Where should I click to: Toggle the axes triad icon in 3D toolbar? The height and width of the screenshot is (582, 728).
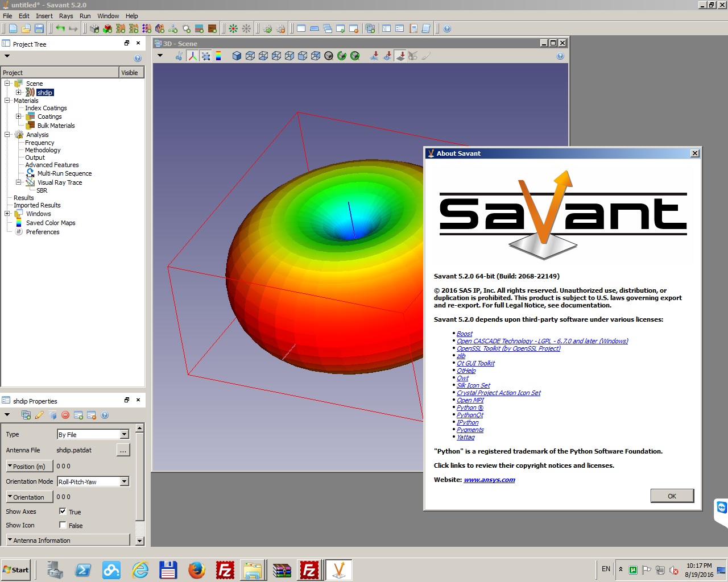[x=193, y=56]
